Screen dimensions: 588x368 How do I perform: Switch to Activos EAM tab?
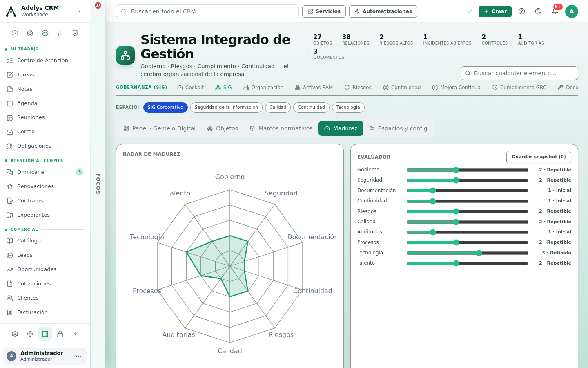pos(314,88)
